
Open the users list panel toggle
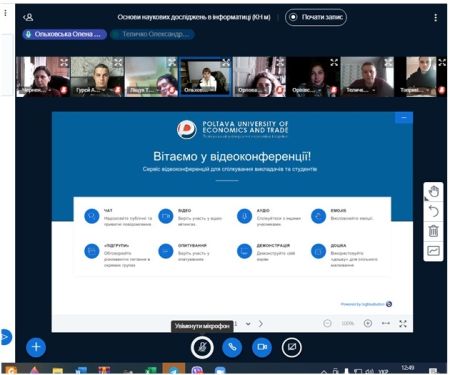pos(28,17)
